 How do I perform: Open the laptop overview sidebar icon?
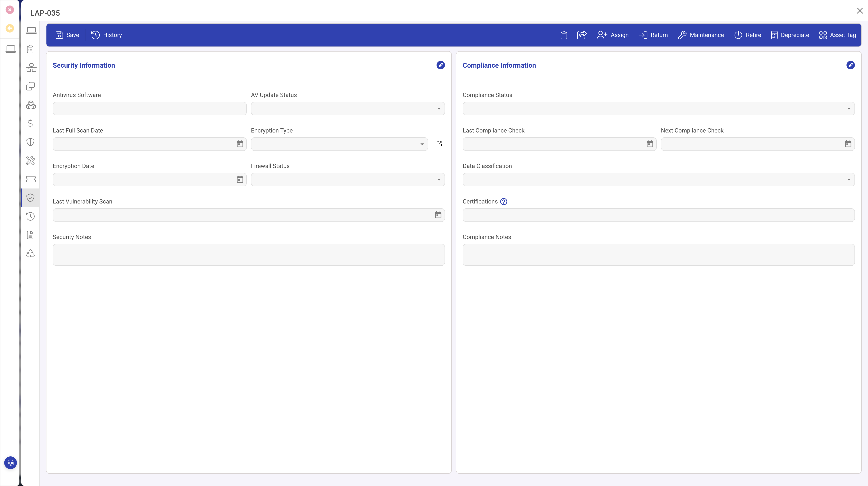31,30
